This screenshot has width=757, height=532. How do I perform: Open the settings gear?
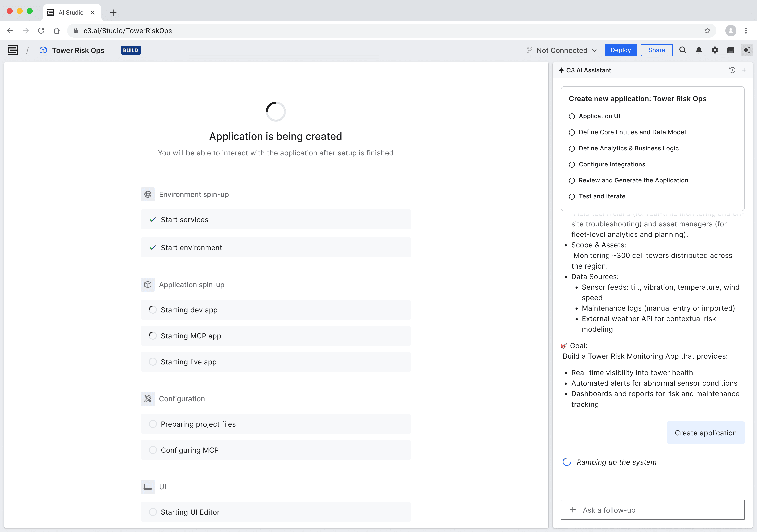tap(715, 50)
